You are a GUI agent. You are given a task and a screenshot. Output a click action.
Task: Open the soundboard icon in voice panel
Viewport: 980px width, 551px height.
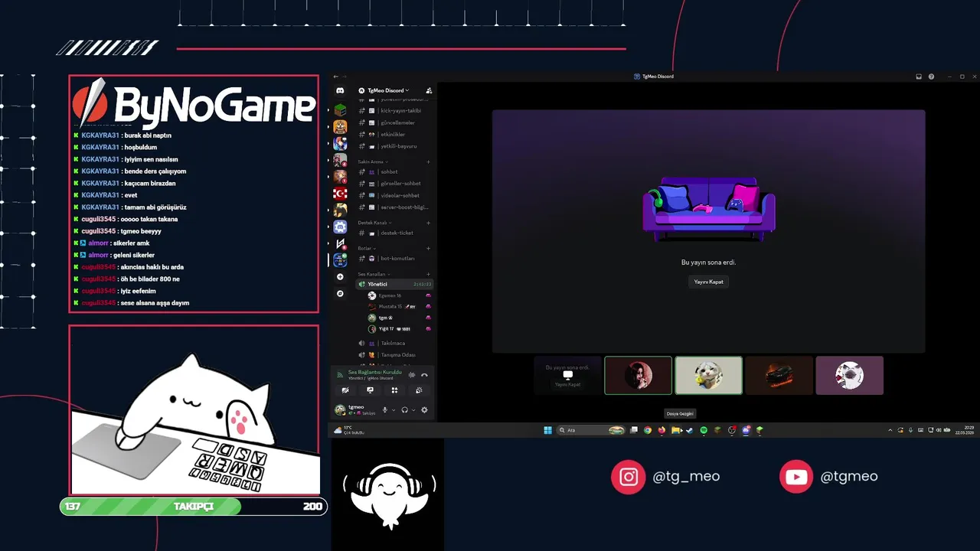pyautogui.click(x=419, y=390)
